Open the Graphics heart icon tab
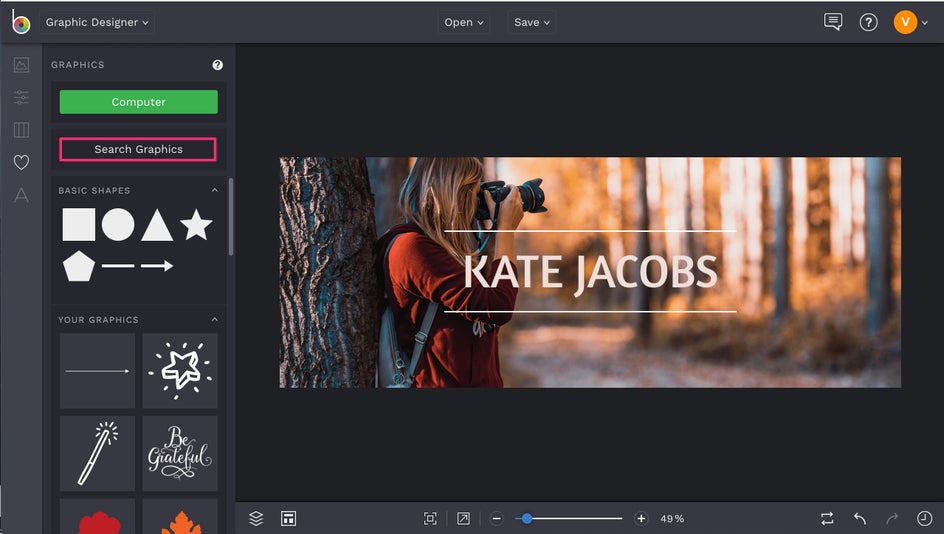This screenshot has width=944, height=534. (x=21, y=162)
